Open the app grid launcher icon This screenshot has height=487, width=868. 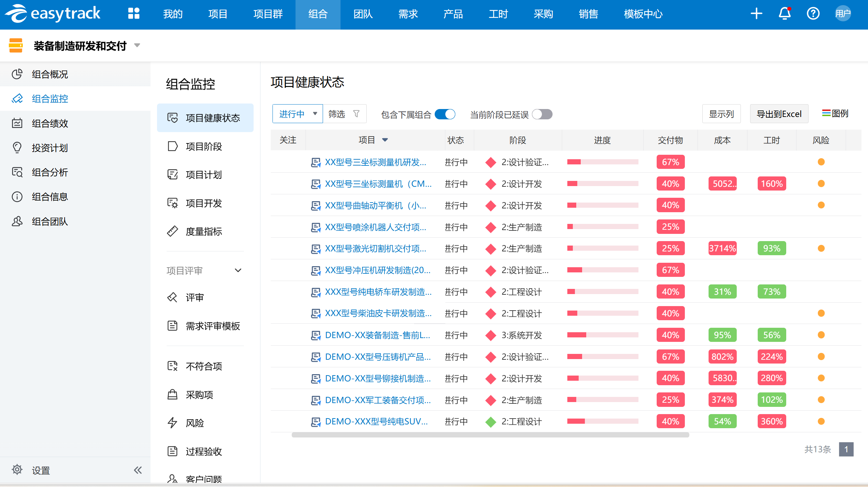click(x=133, y=14)
